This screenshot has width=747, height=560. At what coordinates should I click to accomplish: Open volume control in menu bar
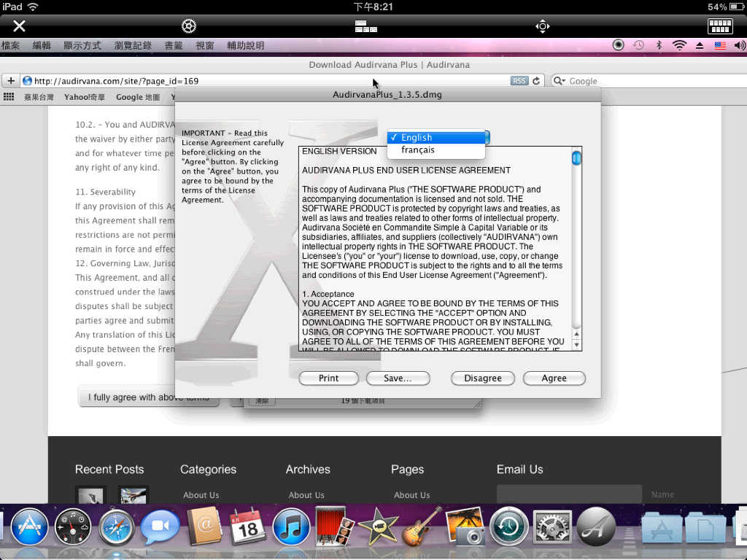click(x=740, y=46)
